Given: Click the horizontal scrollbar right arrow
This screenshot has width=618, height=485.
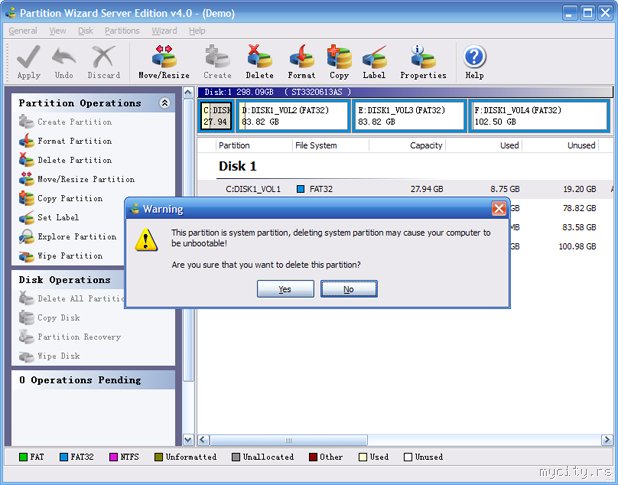Looking at the screenshot, I should (x=607, y=440).
